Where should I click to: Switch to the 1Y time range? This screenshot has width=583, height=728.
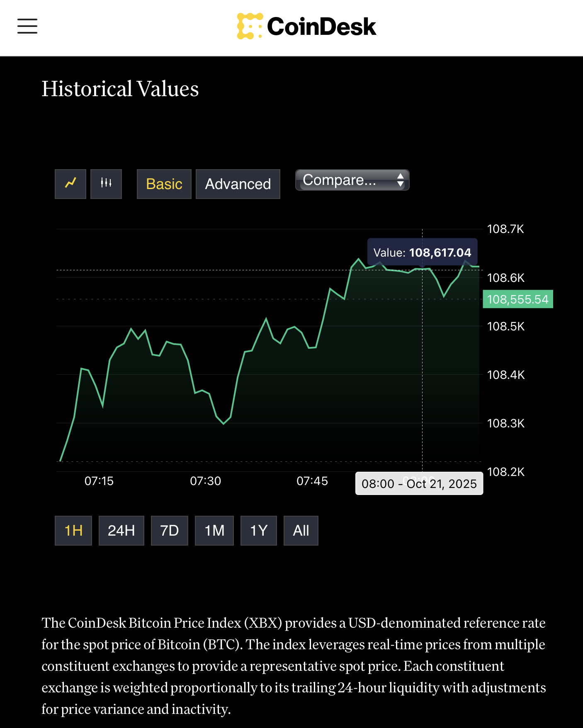click(259, 531)
